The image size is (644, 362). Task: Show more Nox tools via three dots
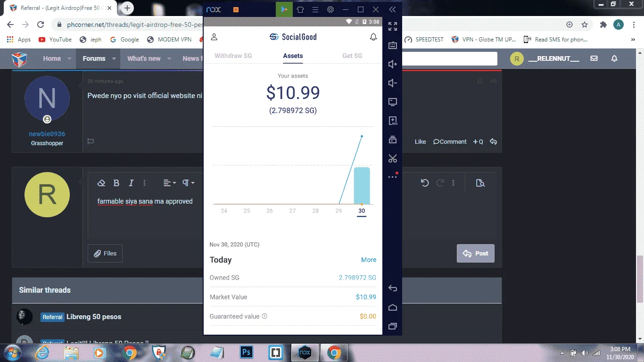pyautogui.click(x=393, y=177)
